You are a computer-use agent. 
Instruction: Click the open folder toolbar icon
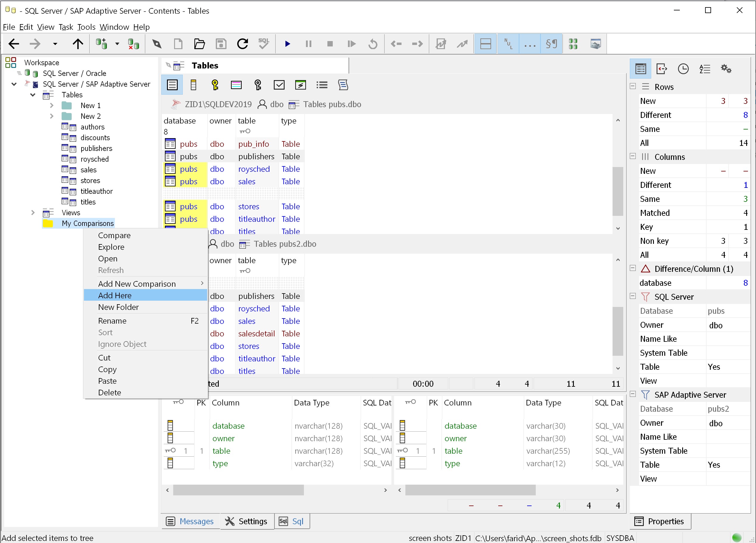click(199, 44)
